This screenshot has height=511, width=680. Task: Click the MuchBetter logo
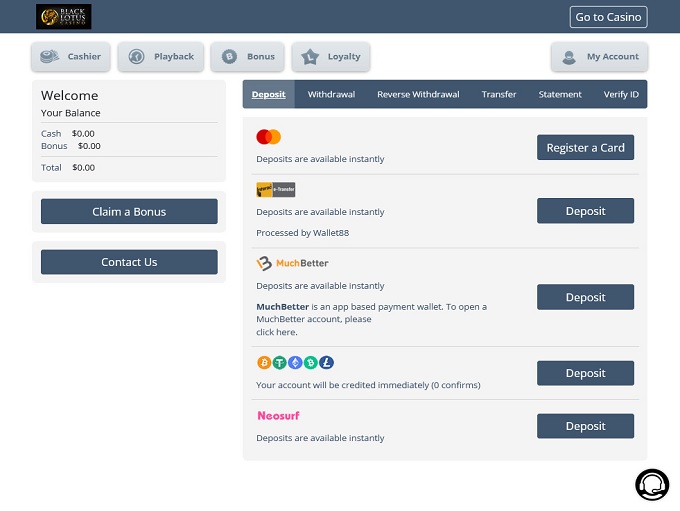[292, 264]
